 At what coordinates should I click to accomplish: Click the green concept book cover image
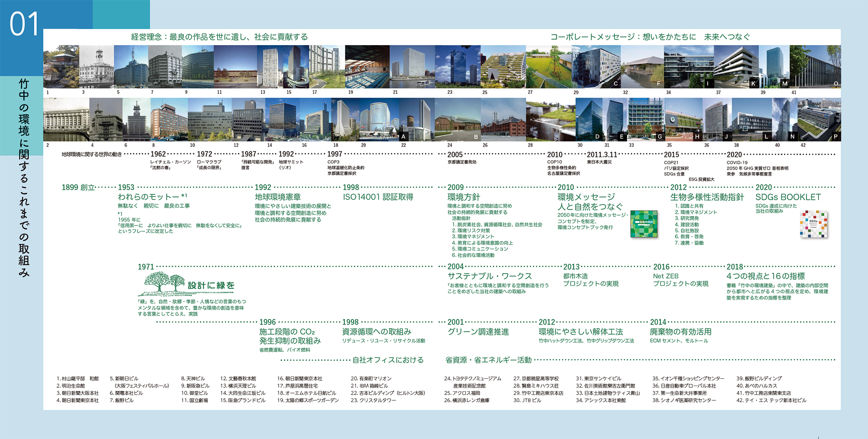click(644, 224)
